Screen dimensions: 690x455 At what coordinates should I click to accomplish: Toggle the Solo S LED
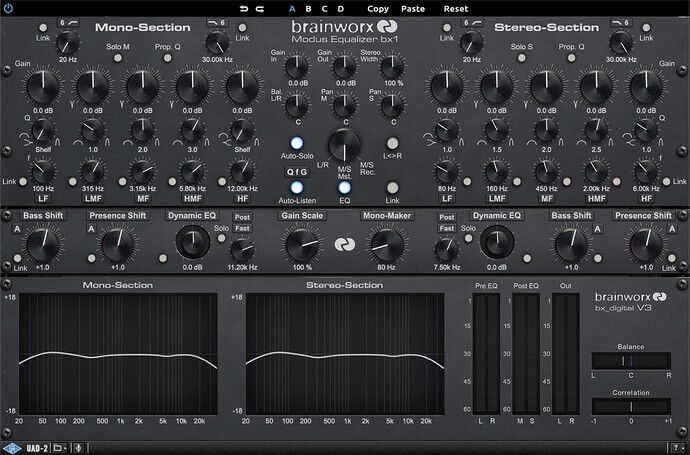pyautogui.click(x=521, y=58)
